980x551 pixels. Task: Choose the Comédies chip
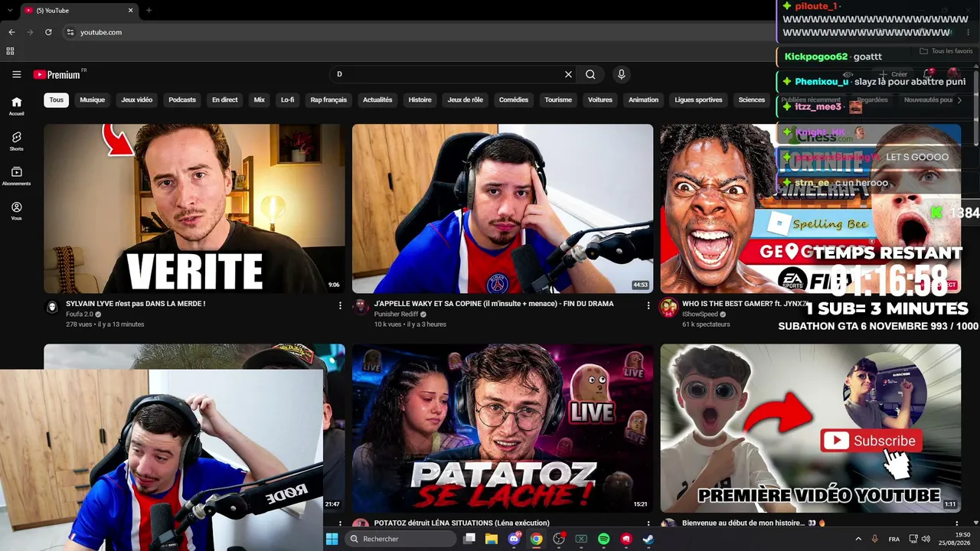click(514, 99)
